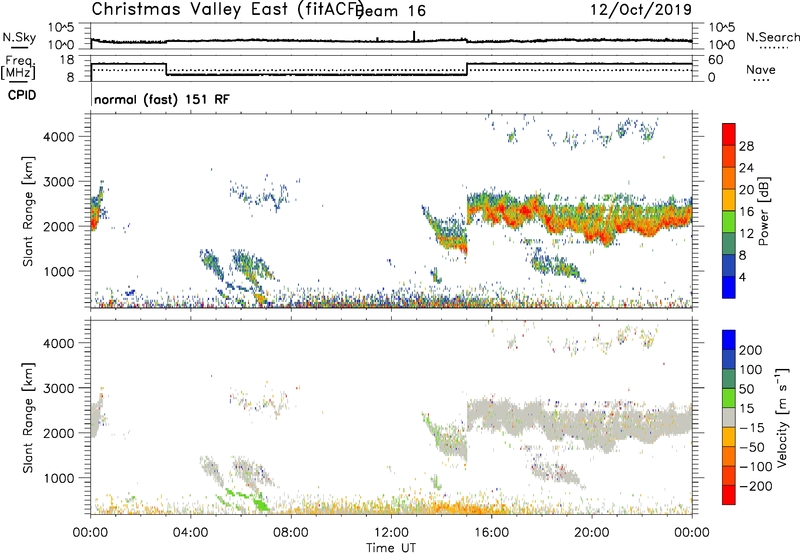This screenshot has height=554, width=800.
Task: Click the 4000 tick on the power panel
Action: coord(59,137)
